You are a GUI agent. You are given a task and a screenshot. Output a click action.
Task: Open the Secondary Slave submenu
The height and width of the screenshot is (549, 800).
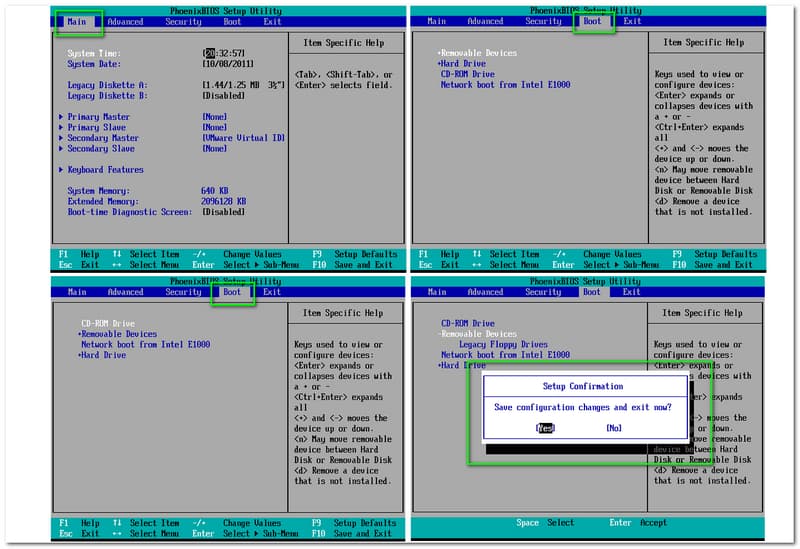point(101,148)
